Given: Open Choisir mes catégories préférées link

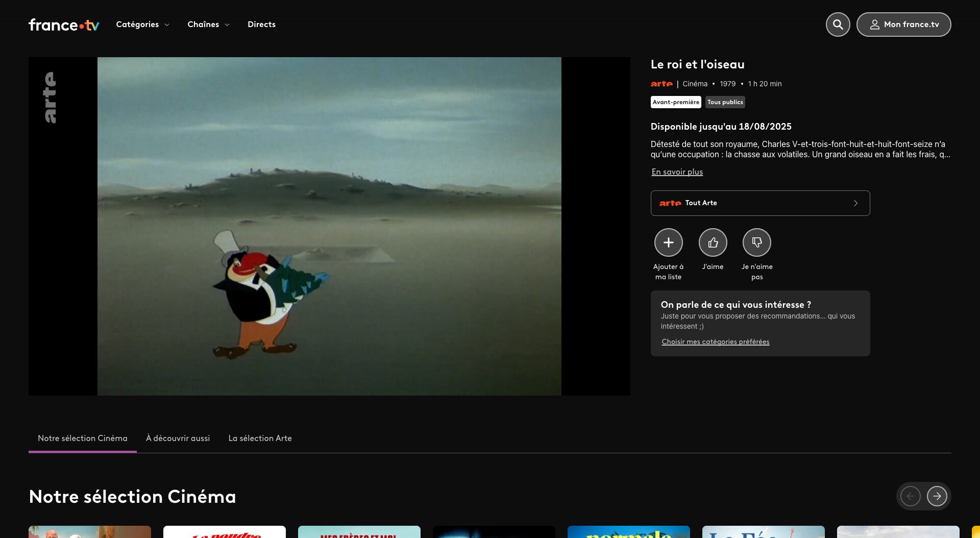Looking at the screenshot, I should [715, 342].
